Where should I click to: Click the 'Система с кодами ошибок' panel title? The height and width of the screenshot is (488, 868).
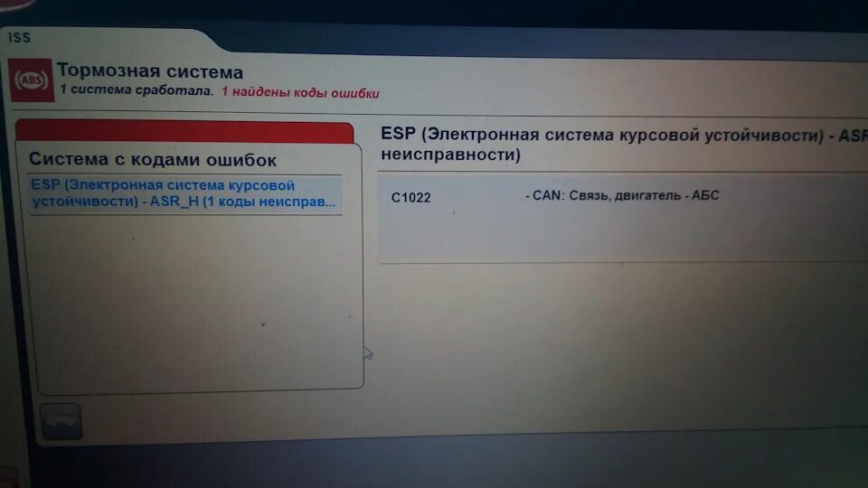(x=153, y=160)
